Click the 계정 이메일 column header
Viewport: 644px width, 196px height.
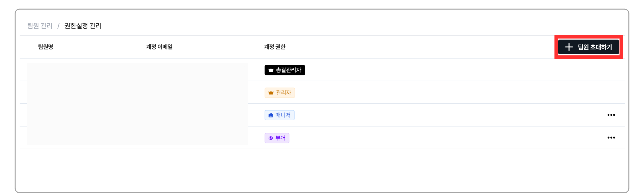pos(159,47)
